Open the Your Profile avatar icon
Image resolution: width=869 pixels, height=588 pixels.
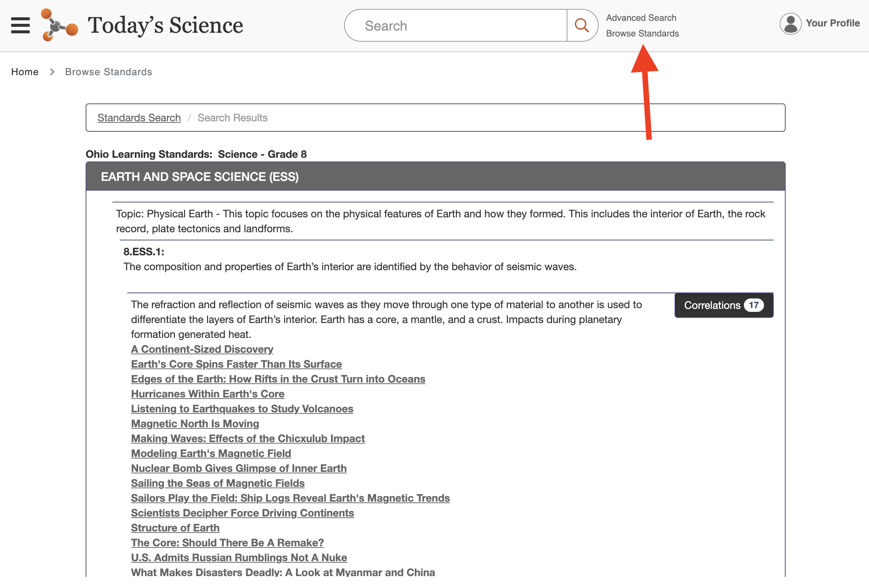pos(790,23)
